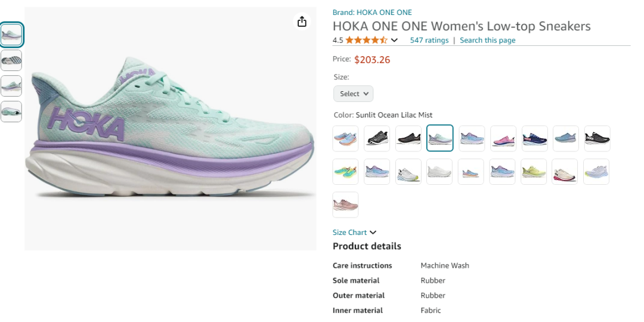Select the all-black shoe color swatch
The width and height of the screenshot is (644, 322).
408,138
